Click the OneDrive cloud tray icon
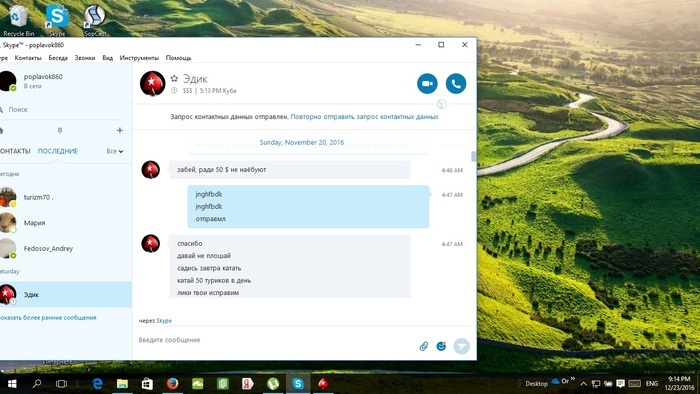Viewport: 700px width, 394px height. (555, 381)
